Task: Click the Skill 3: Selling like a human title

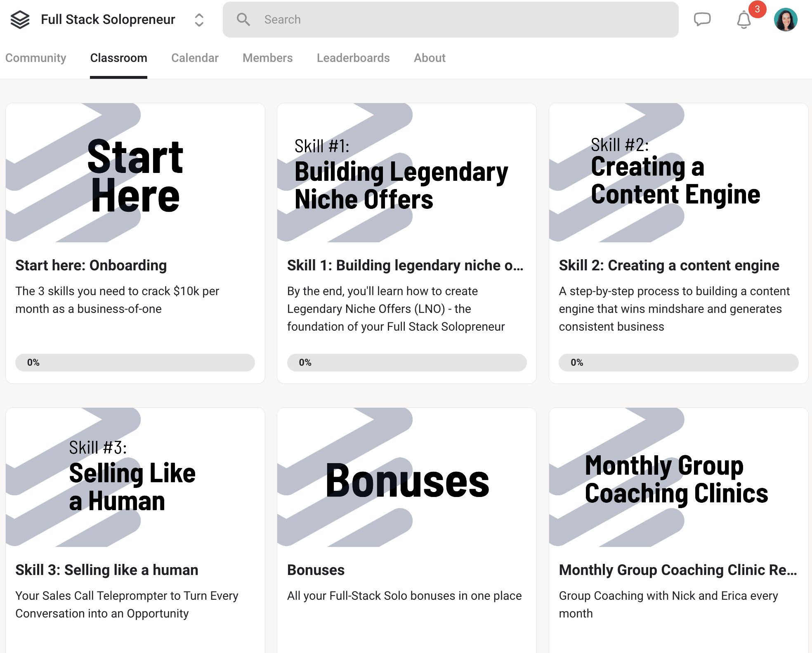Action: (107, 570)
